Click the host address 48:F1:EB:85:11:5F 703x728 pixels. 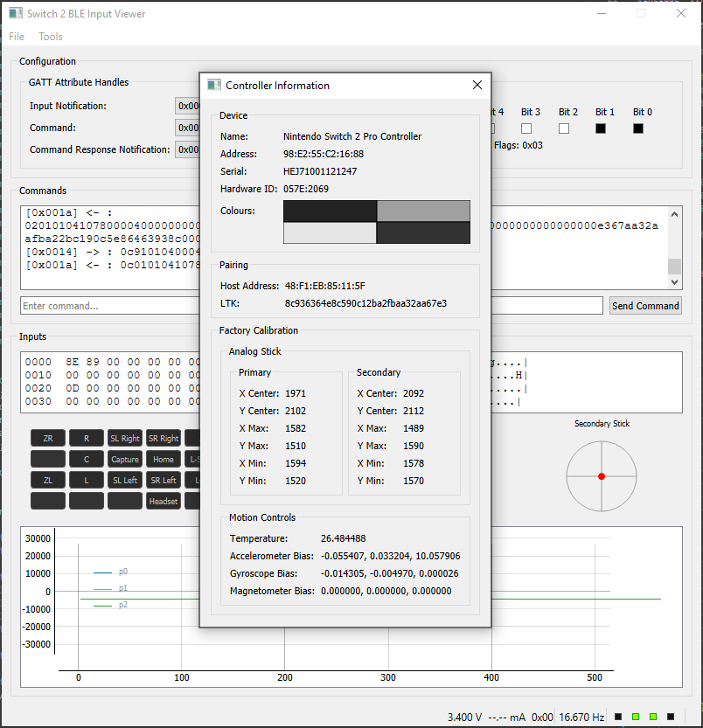coord(324,286)
